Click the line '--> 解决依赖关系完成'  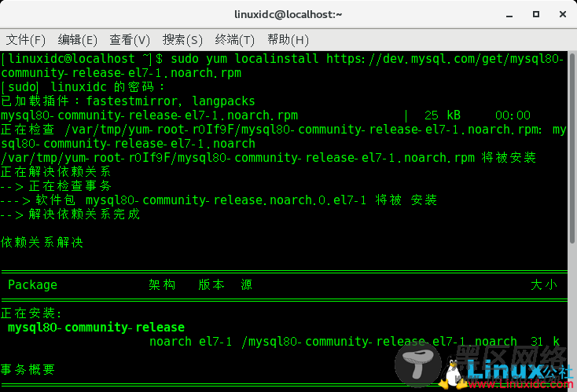70,214
